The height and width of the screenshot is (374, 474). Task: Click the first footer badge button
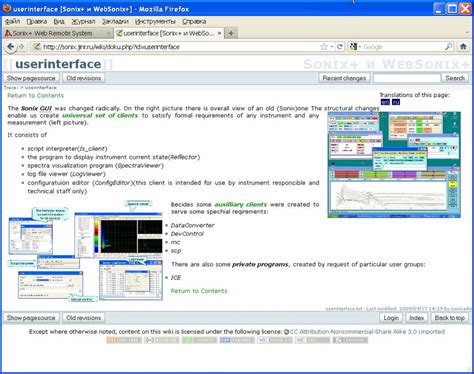coord(124,340)
